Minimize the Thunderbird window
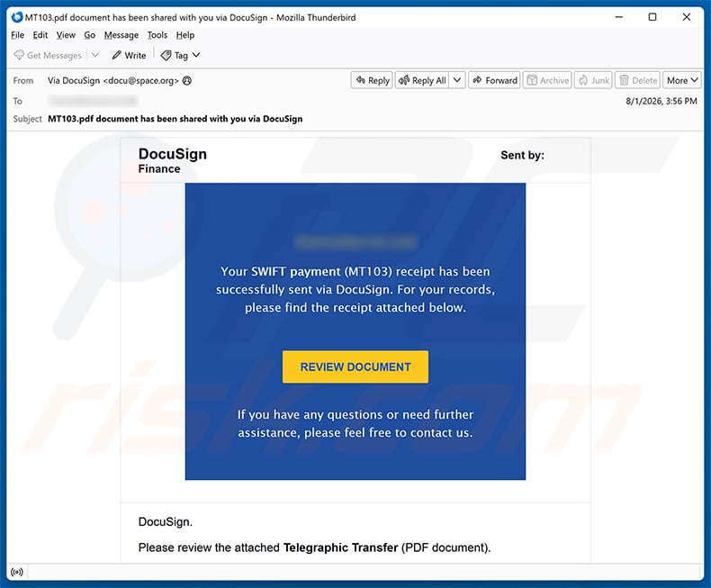The width and height of the screenshot is (711, 588). tap(619, 17)
